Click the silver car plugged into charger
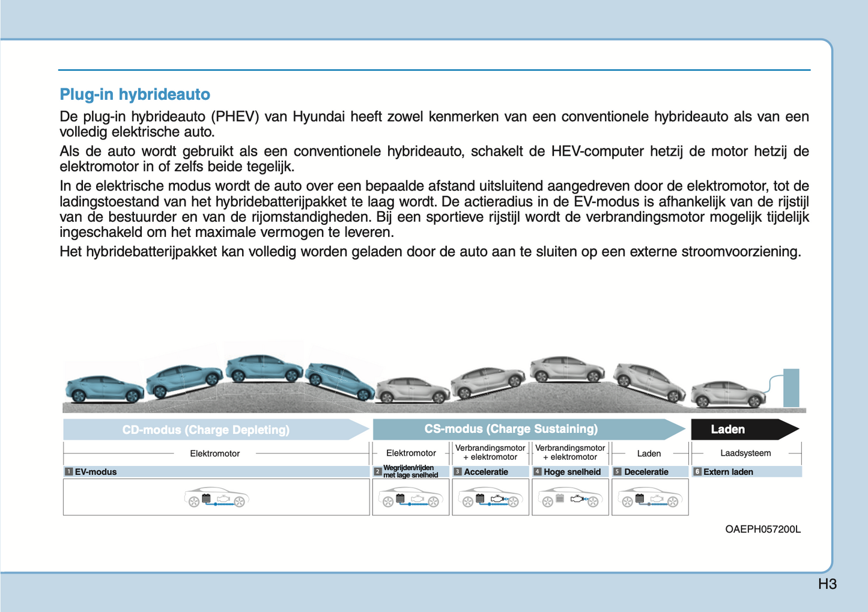868x612 pixels. pos(727,394)
